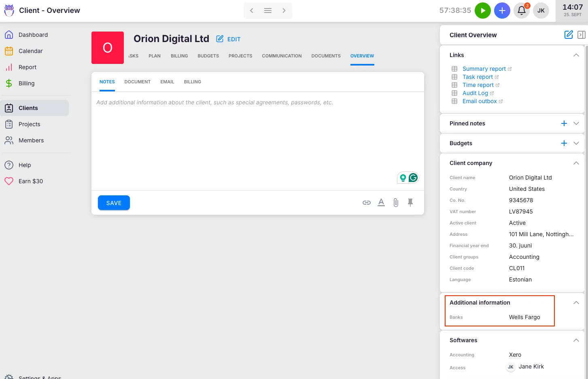Switch to the DOCUMENT tab

[137, 81]
